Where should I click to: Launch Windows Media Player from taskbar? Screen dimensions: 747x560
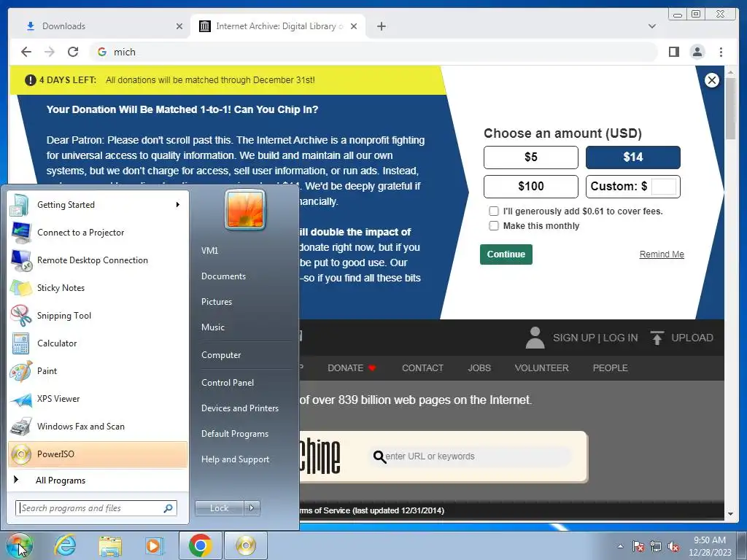click(154, 545)
